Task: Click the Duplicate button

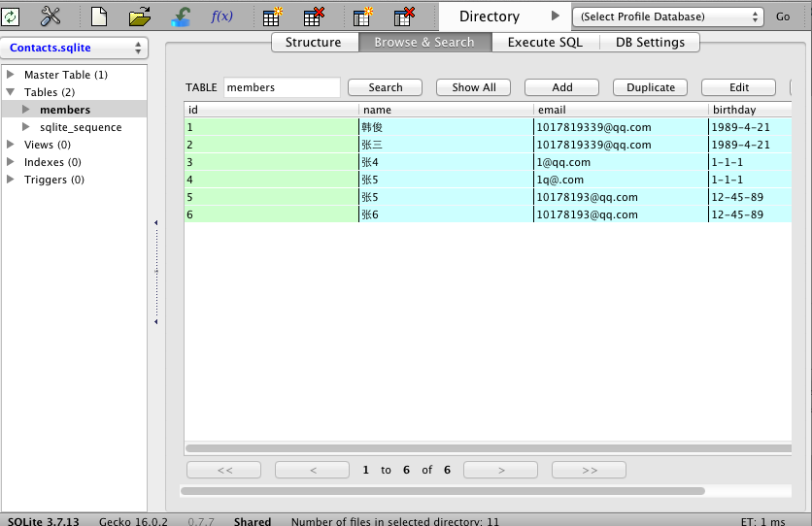Action: point(650,87)
